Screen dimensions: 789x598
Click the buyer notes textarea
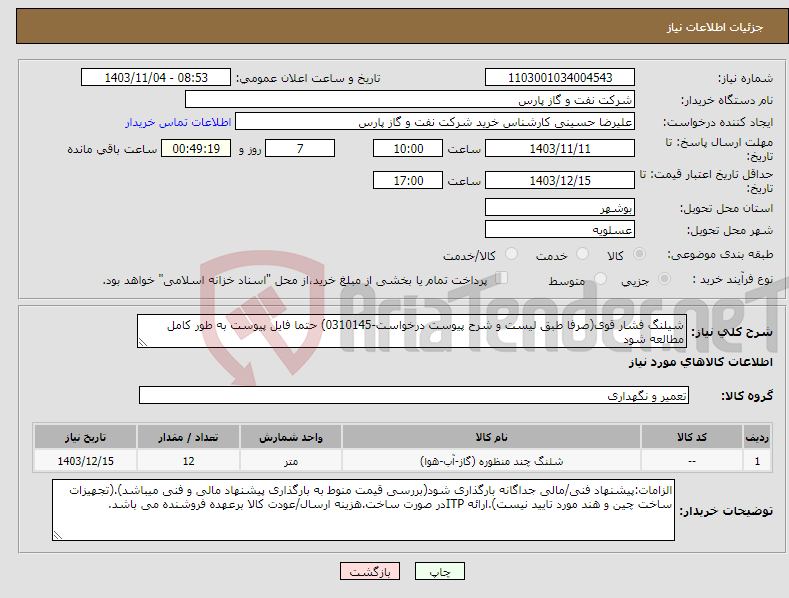tap(363, 510)
